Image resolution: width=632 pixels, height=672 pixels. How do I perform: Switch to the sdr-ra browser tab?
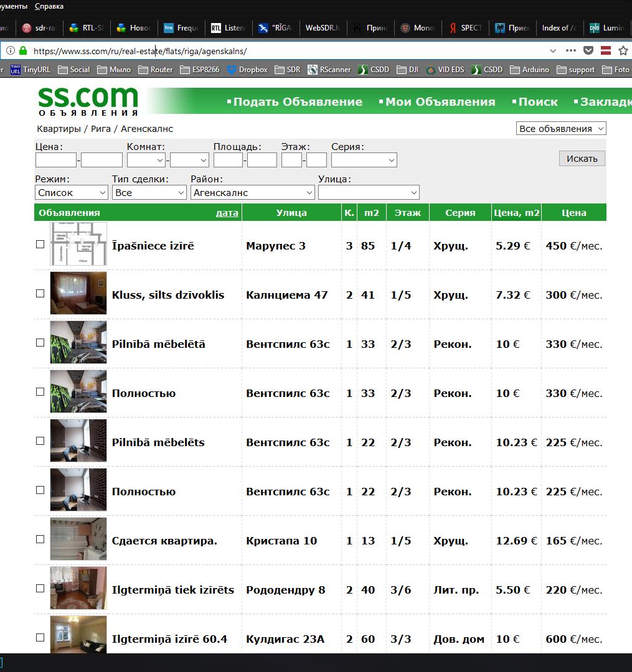coord(39,28)
